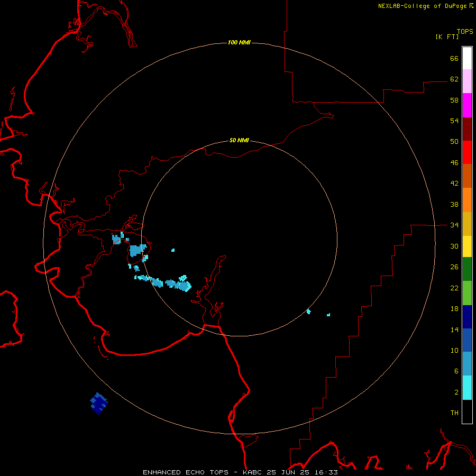476x476 pixels.
Task: Select the light pink legend swatch
Action: point(467,81)
